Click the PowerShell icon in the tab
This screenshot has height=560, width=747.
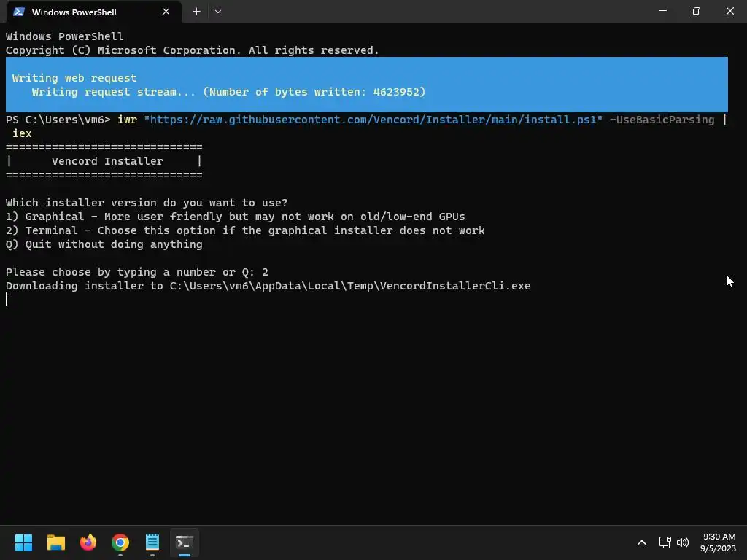pyautogui.click(x=19, y=12)
